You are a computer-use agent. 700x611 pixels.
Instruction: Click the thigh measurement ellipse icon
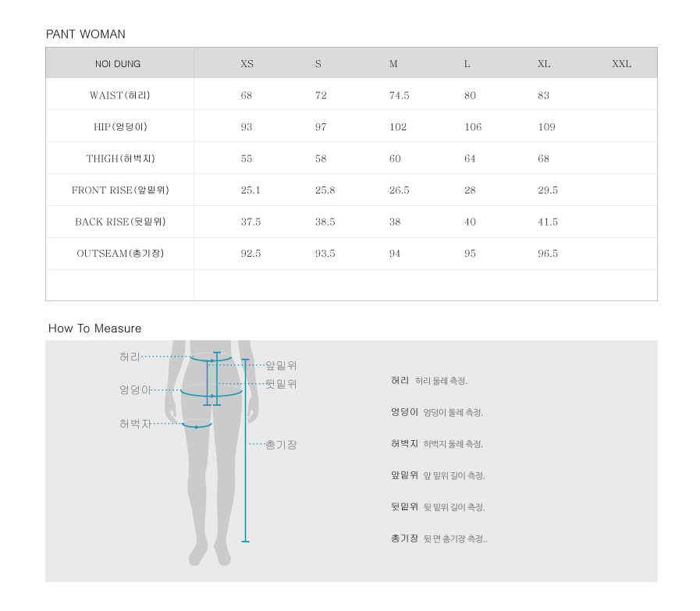[197, 424]
